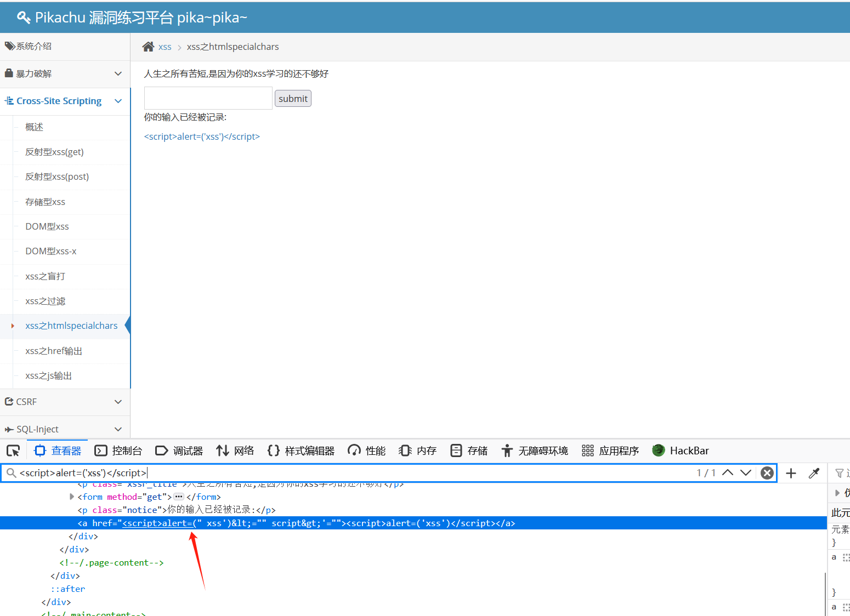Screen dimensions: 850x616
Task: Select the /.page-content comment node
Action: tap(112, 563)
